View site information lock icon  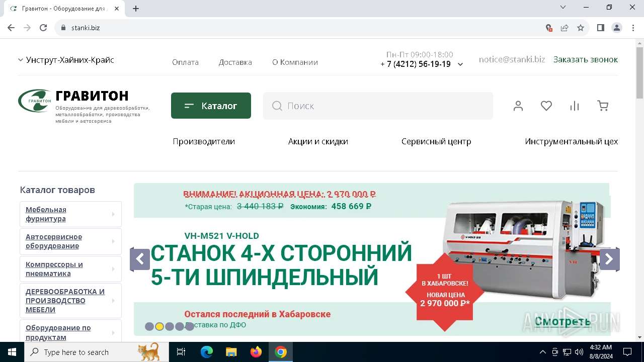click(x=63, y=28)
